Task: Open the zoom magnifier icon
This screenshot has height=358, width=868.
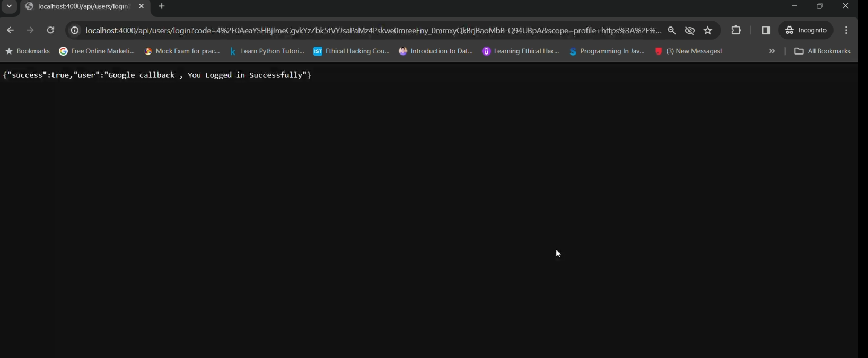Action: point(672,31)
